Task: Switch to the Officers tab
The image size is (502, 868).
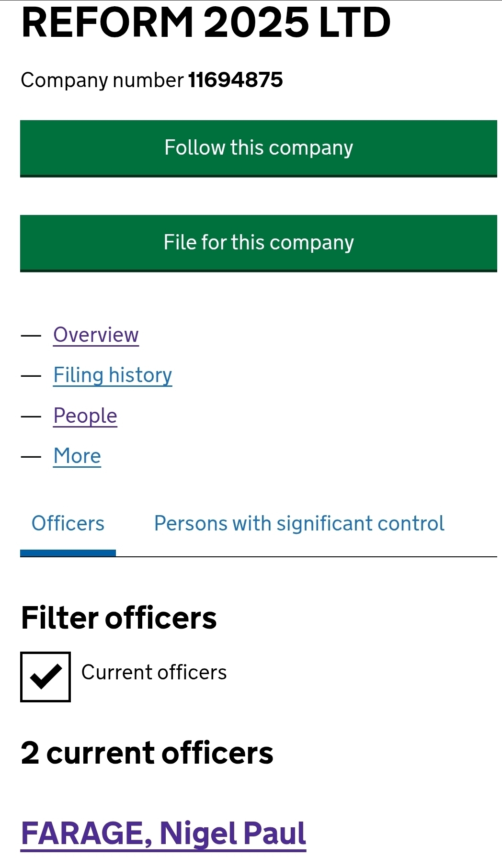Action: 68,524
